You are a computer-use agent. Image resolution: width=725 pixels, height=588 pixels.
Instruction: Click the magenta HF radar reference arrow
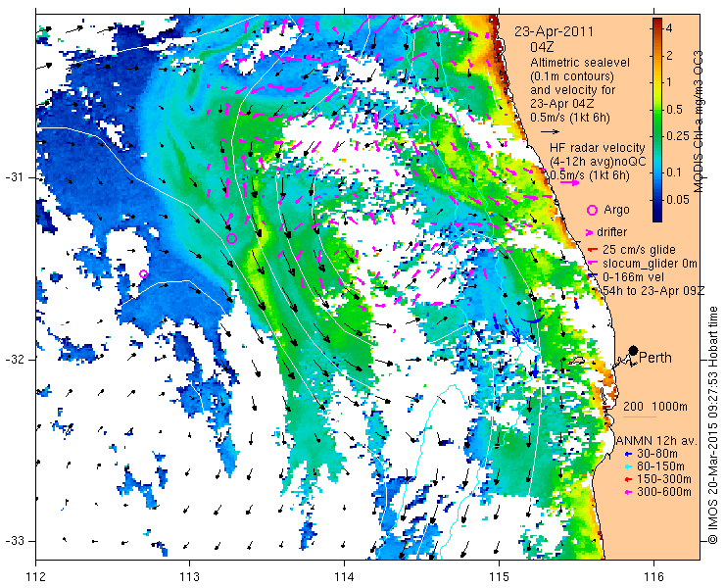click(x=568, y=182)
